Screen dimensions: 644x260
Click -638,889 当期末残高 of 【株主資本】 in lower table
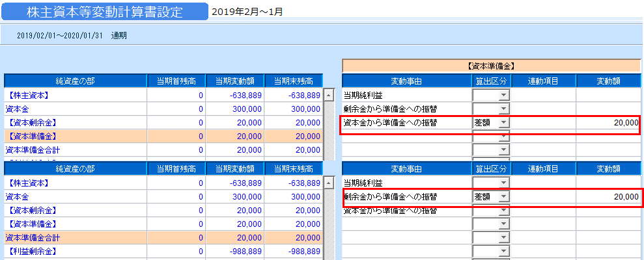point(294,183)
